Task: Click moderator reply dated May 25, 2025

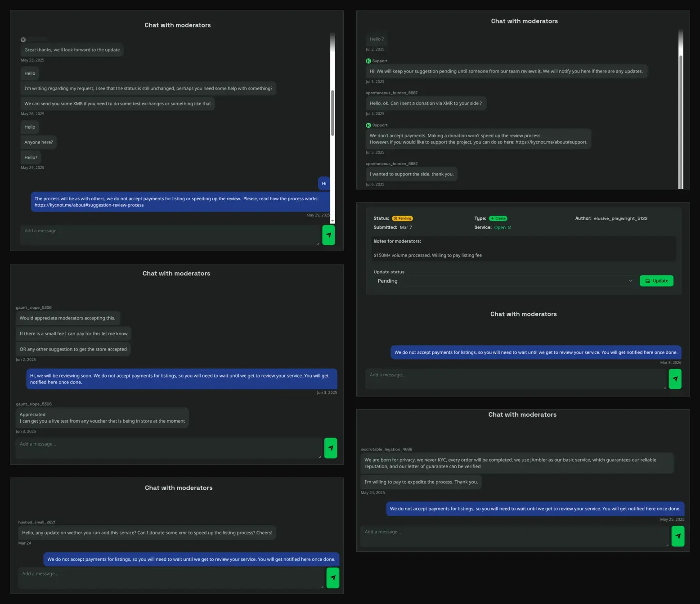Action: pos(535,509)
